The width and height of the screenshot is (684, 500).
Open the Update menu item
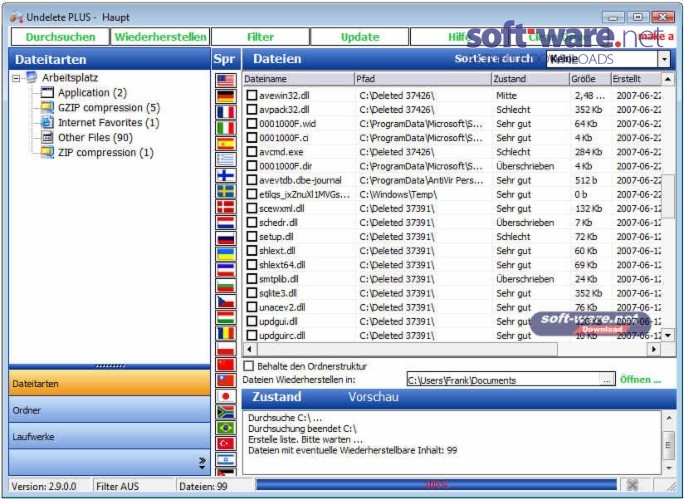pos(360,37)
